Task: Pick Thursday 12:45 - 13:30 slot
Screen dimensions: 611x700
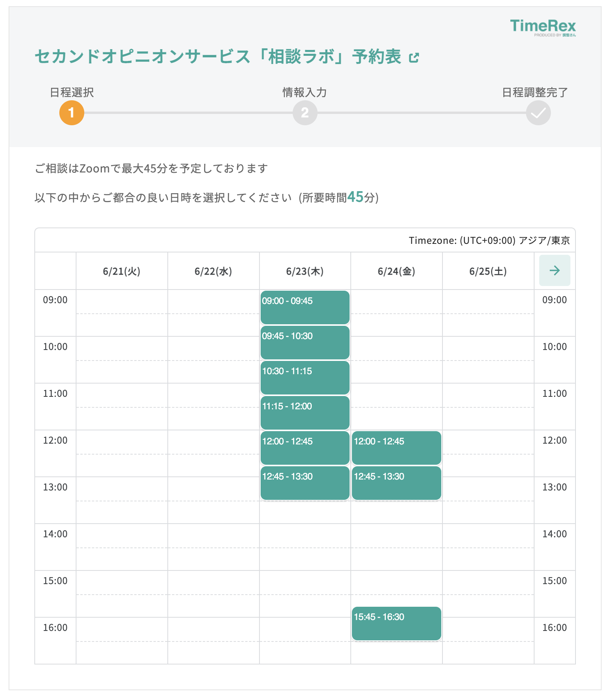Action: click(x=305, y=483)
